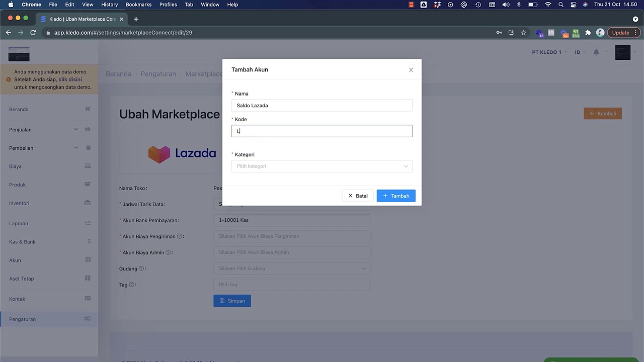
Task: Click the user avatar thumbnail
Action: 623,52
